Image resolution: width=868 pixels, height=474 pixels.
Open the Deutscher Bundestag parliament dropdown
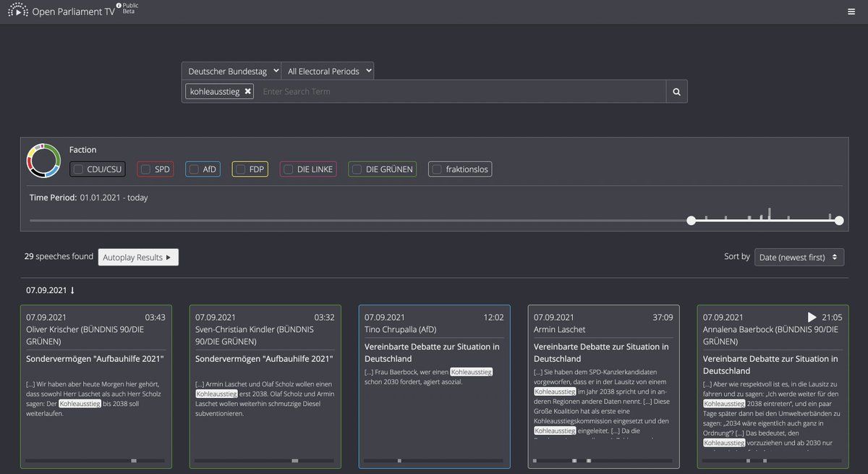pyautogui.click(x=231, y=71)
